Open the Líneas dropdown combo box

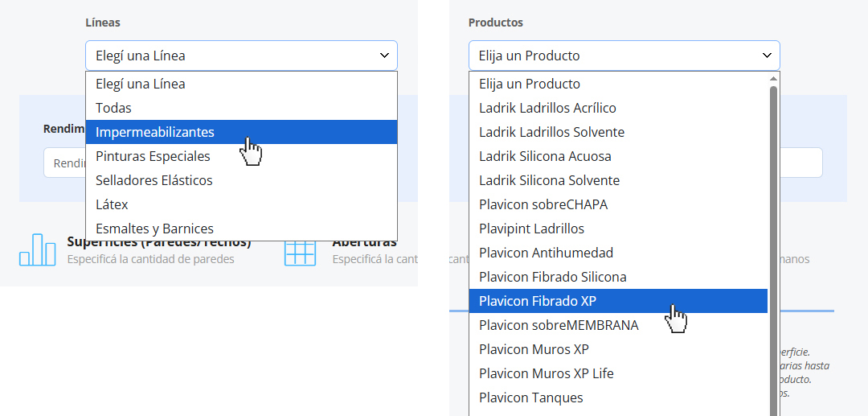pos(241,56)
